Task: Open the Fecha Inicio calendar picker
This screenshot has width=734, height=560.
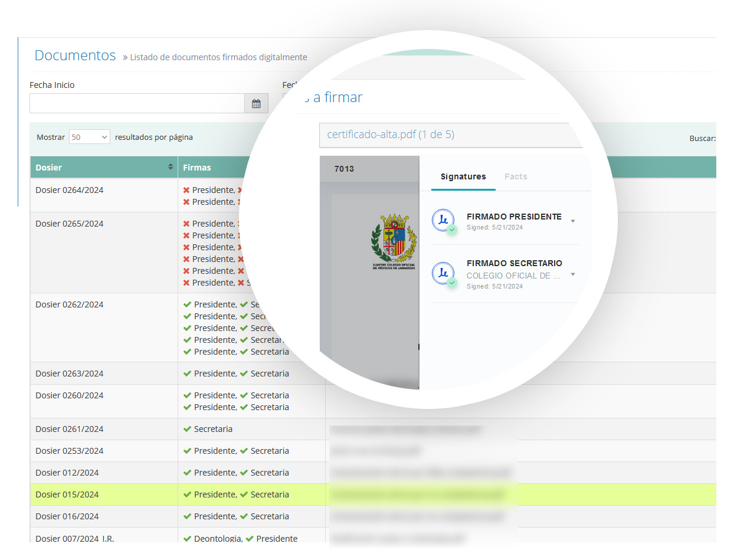Action: [256, 103]
